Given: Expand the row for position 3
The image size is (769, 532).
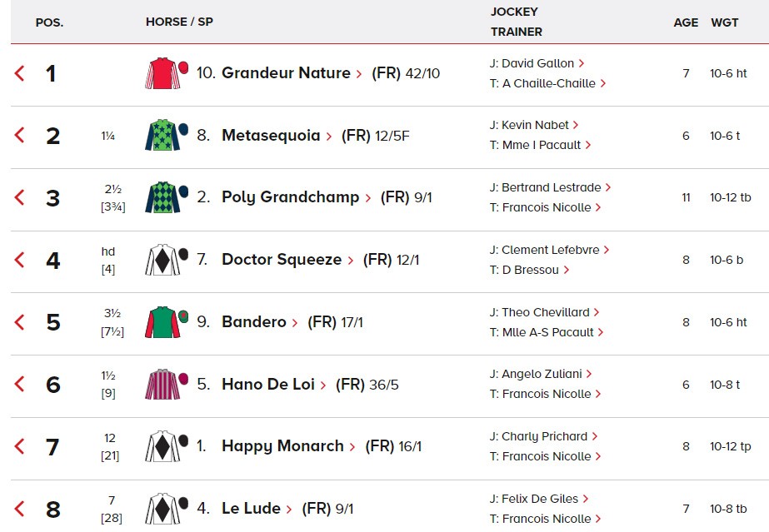Looking at the screenshot, I should pos(20,198).
